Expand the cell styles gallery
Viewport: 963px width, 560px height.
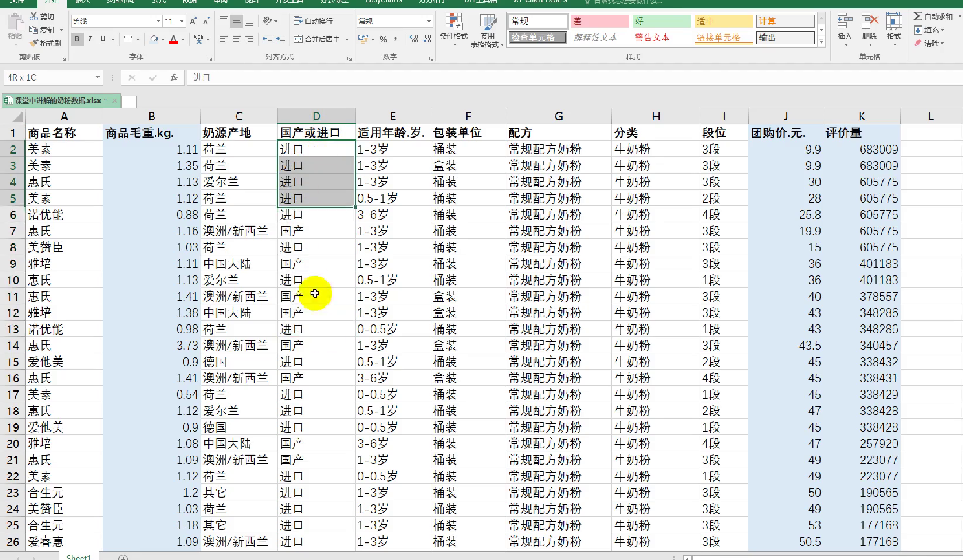(821, 42)
